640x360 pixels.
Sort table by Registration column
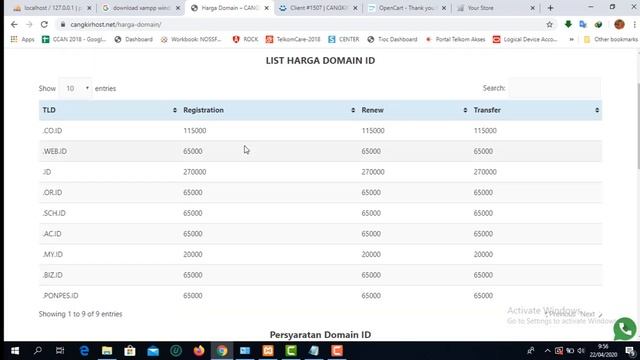[x=269, y=110]
